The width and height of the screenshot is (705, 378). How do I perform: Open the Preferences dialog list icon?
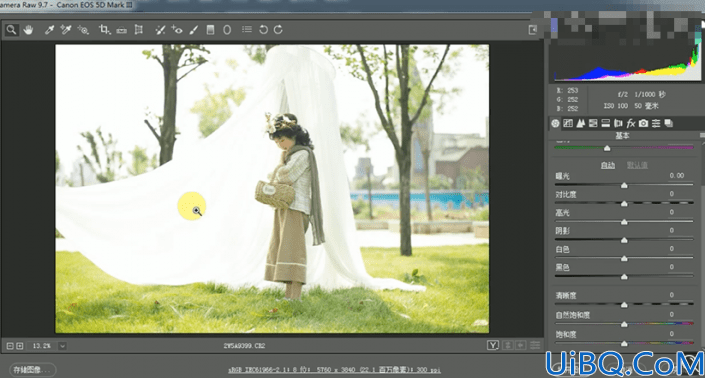[246, 29]
